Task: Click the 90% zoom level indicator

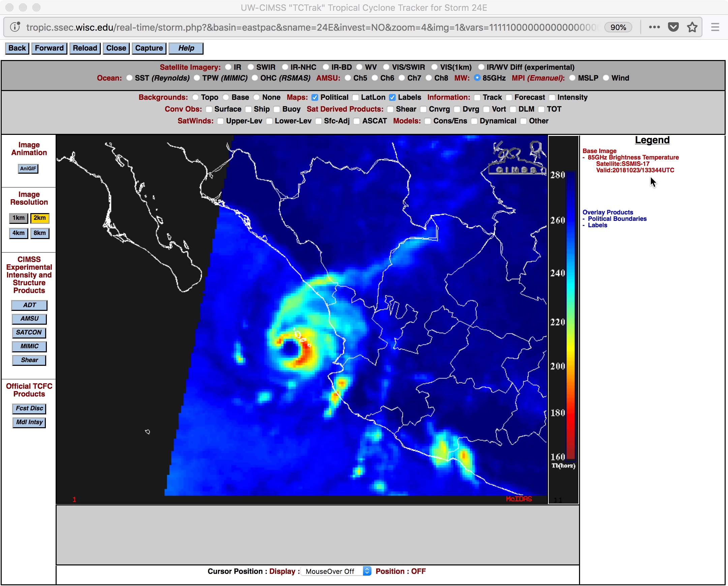Action: click(x=618, y=27)
